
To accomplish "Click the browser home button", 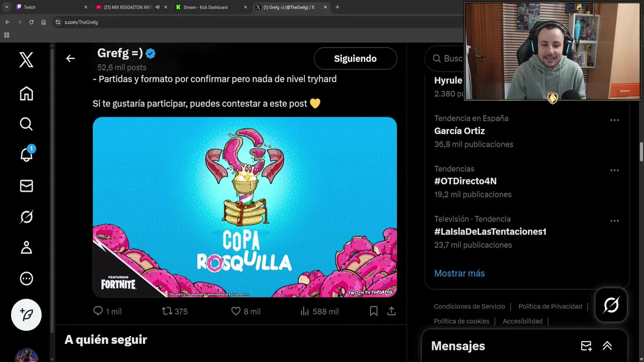I will (43, 22).
